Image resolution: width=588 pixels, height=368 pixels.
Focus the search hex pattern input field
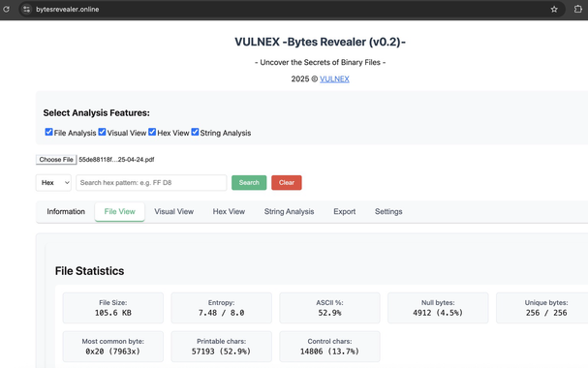pos(151,183)
